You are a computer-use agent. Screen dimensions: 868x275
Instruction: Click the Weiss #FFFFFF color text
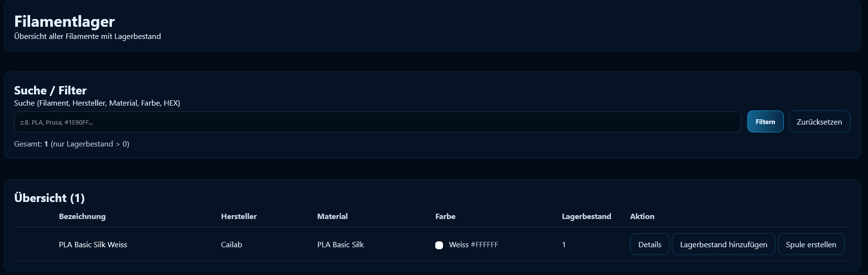(473, 245)
